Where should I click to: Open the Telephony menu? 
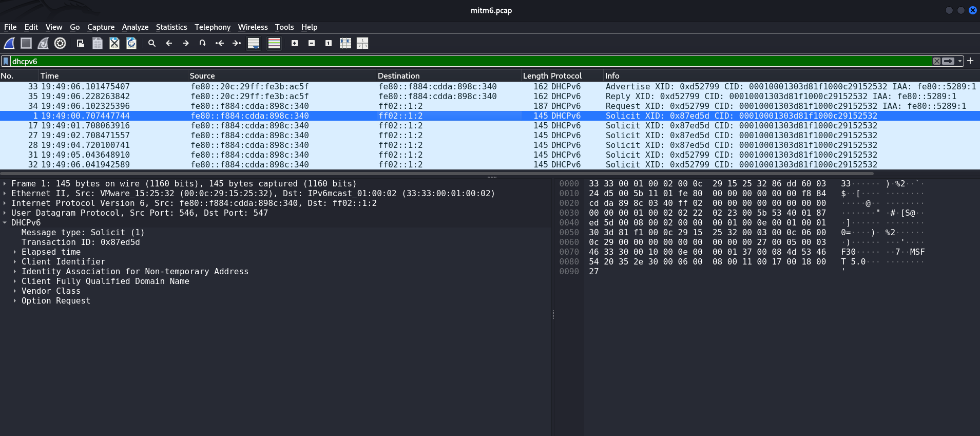(x=213, y=27)
